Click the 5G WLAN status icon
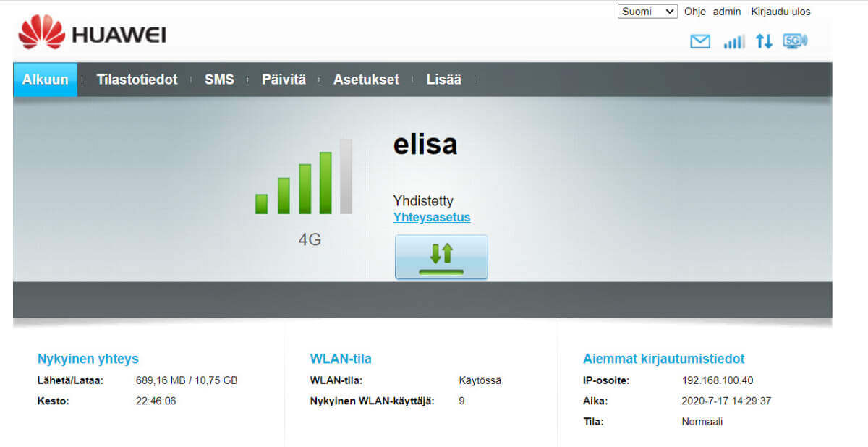 click(795, 41)
